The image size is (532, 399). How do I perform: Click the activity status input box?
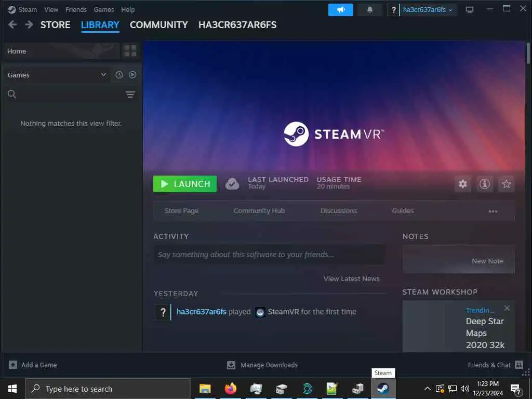point(270,255)
